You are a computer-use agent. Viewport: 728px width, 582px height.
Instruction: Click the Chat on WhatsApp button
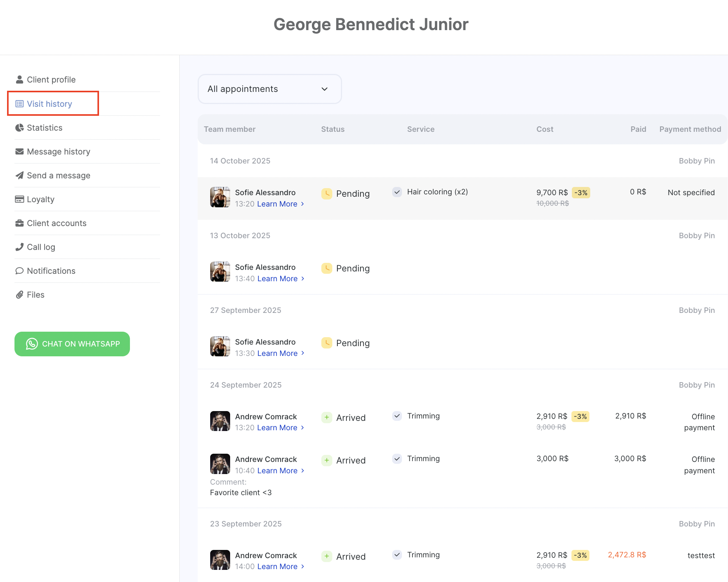(72, 344)
